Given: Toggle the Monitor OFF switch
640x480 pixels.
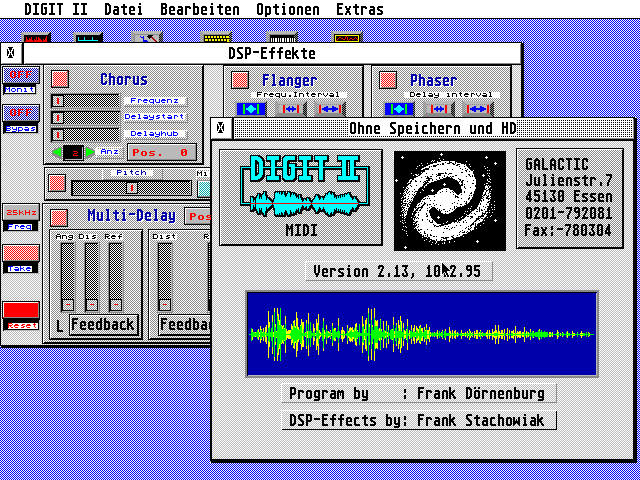Looking at the screenshot, I should [20, 75].
